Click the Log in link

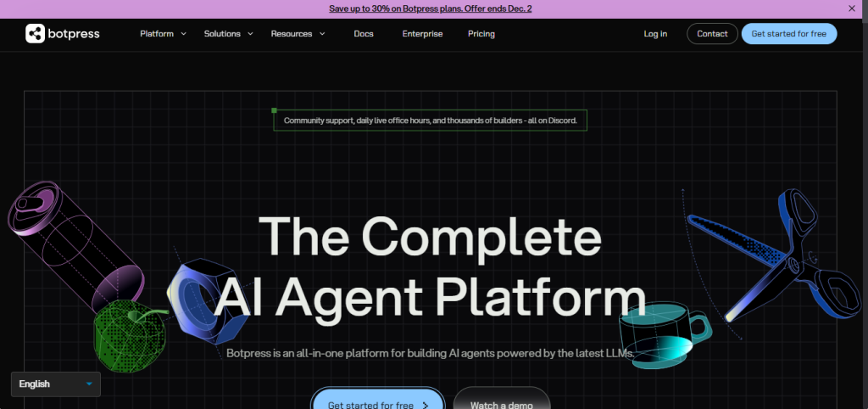pyautogui.click(x=655, y=34)
